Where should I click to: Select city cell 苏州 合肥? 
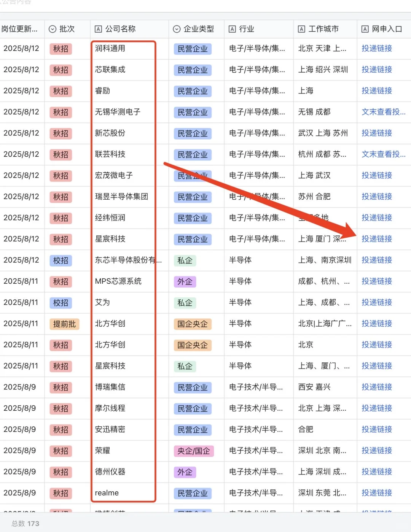point(325,197)
